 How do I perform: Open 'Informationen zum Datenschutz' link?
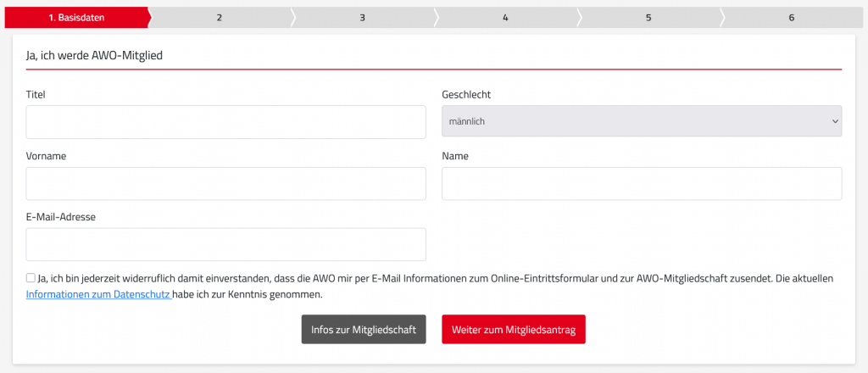click(x=98, y=294)
